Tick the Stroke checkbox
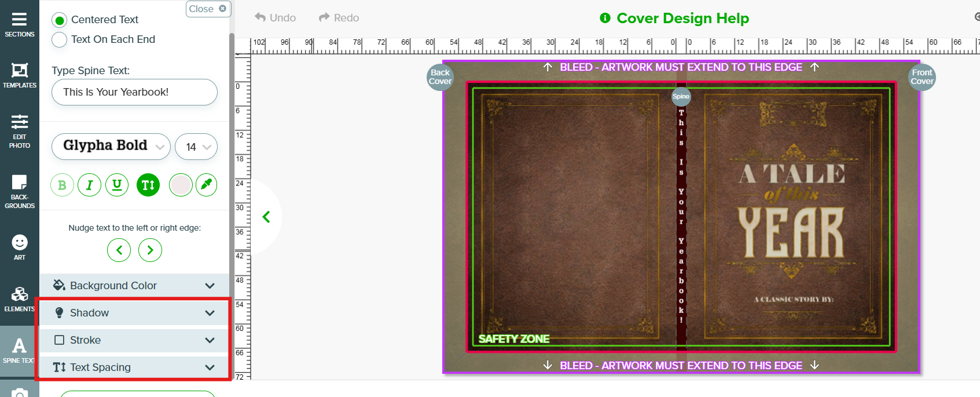Screen dimensions: 980x397 pos(59,340)
